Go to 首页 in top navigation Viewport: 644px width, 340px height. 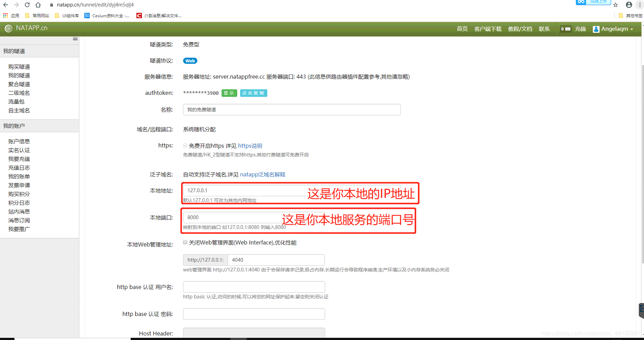pos(462,29)
